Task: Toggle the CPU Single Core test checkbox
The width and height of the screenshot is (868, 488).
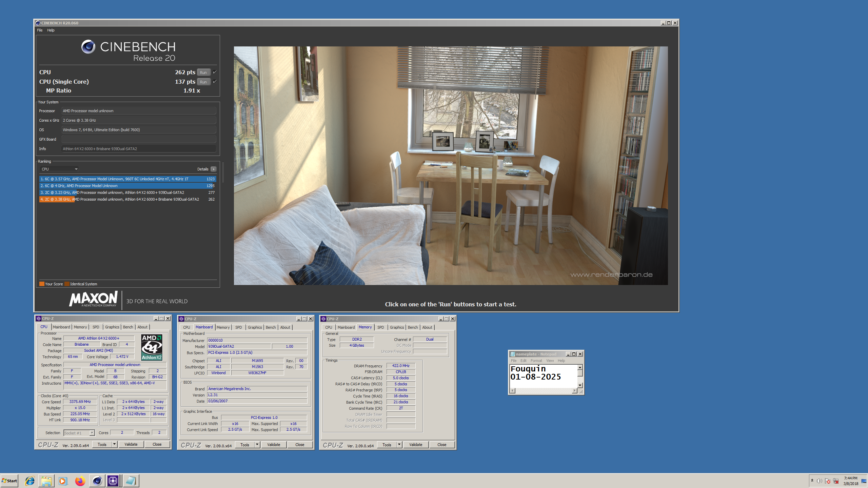Action: tap(215, 81)
